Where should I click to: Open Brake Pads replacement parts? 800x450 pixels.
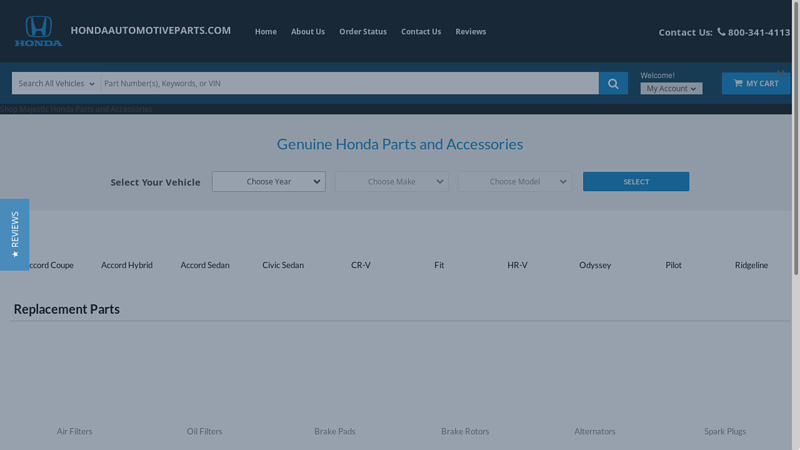[335, 431]
